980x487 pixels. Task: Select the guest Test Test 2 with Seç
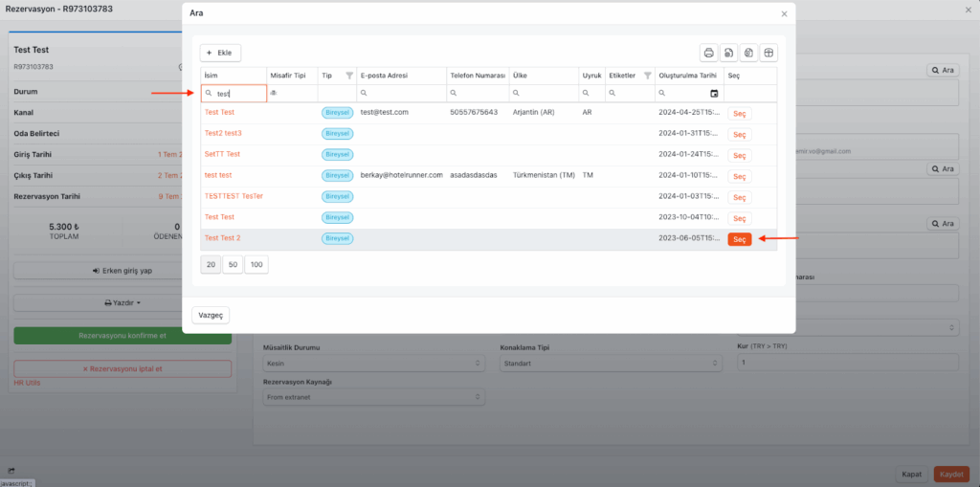click(x=739, y=239)
